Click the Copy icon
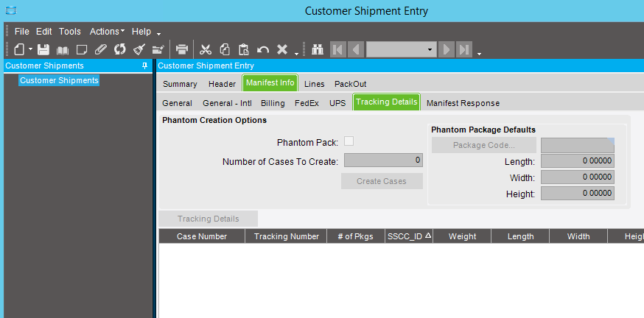The image size is (644, 318). 225,49
